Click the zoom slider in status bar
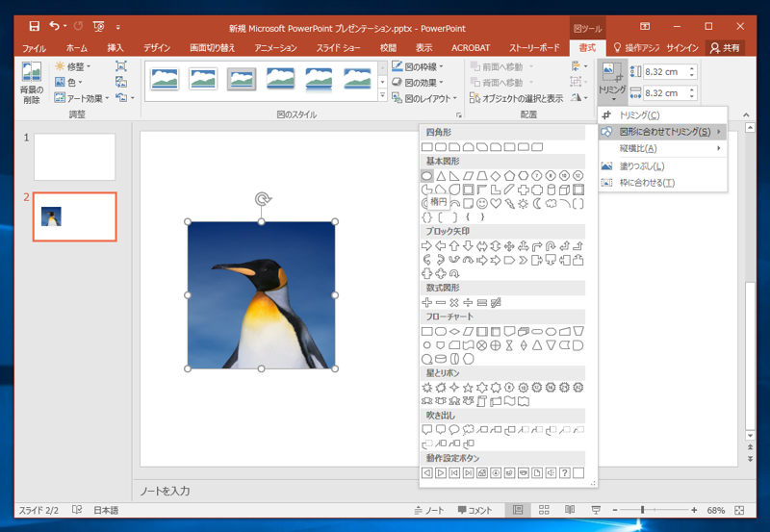 (x=643, y=510)
